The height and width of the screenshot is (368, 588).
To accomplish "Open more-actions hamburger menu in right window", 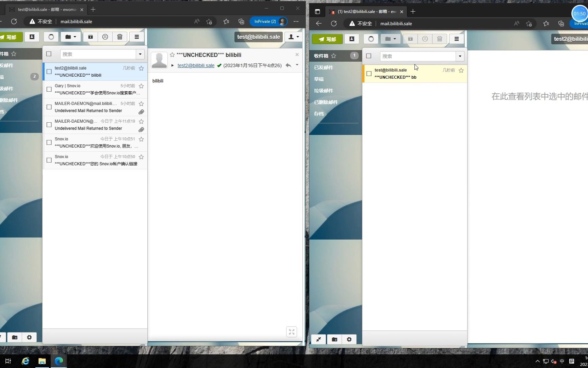I will click(x=457, y=39).
